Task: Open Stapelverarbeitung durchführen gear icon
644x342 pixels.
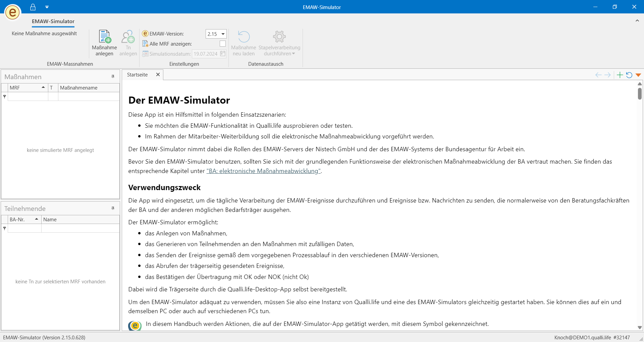Action: coord(279,37)
